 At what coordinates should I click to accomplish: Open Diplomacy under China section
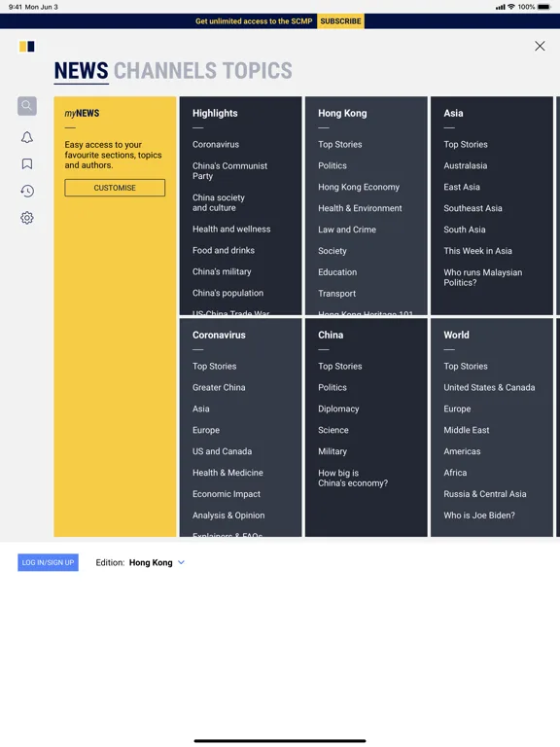(338, 409)
